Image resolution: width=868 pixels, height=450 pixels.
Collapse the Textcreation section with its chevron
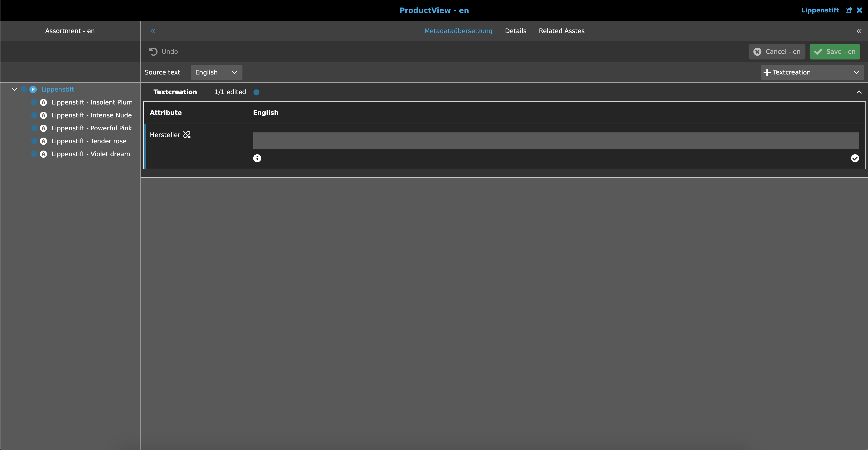coord(859,92)
